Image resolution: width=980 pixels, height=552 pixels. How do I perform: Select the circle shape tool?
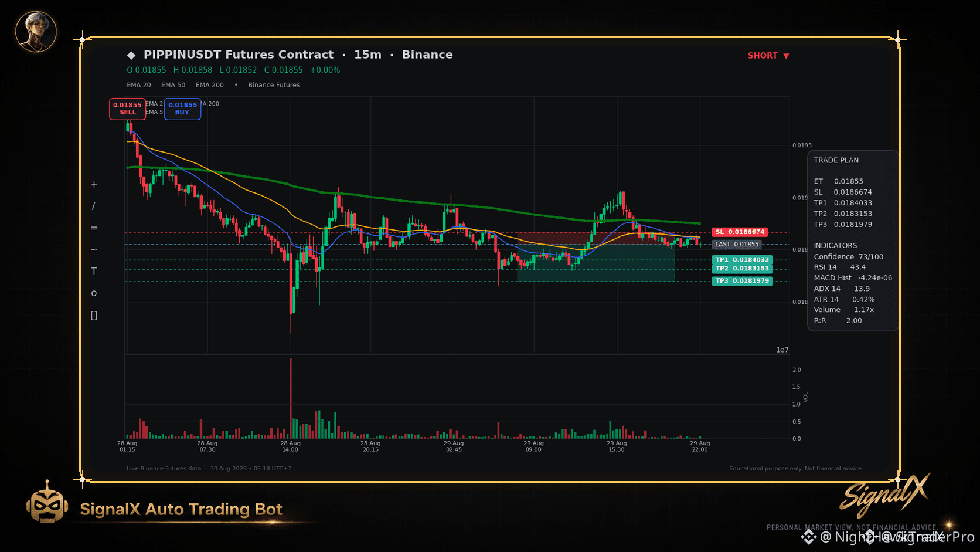pos(94,293)
